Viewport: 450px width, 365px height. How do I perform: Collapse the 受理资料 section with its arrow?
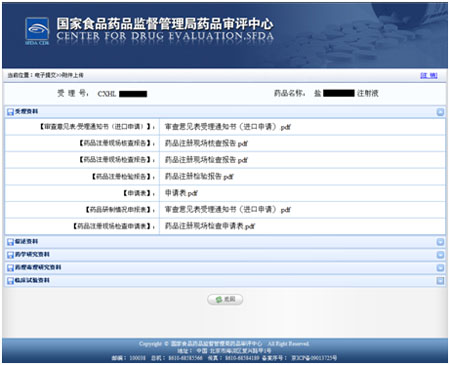point(440,112)
